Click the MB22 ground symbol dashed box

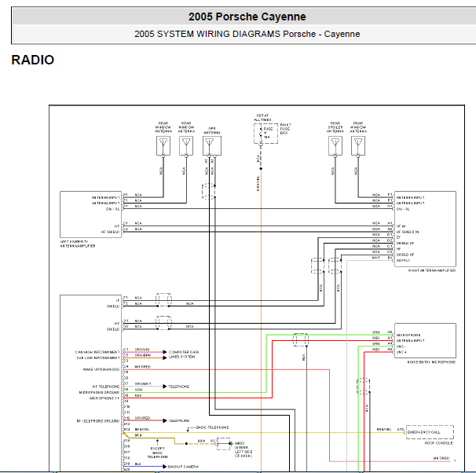(x=223, y=444)
